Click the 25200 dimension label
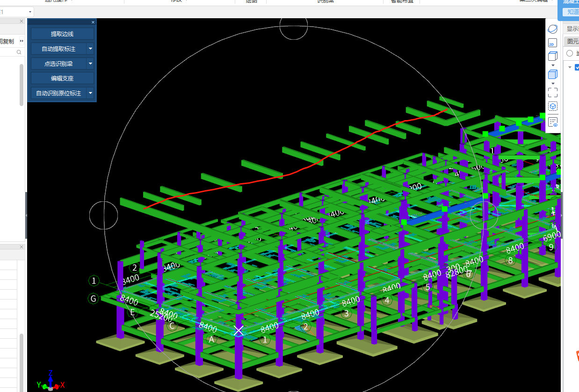The image size is (579, 392). (x=161, y=316)
